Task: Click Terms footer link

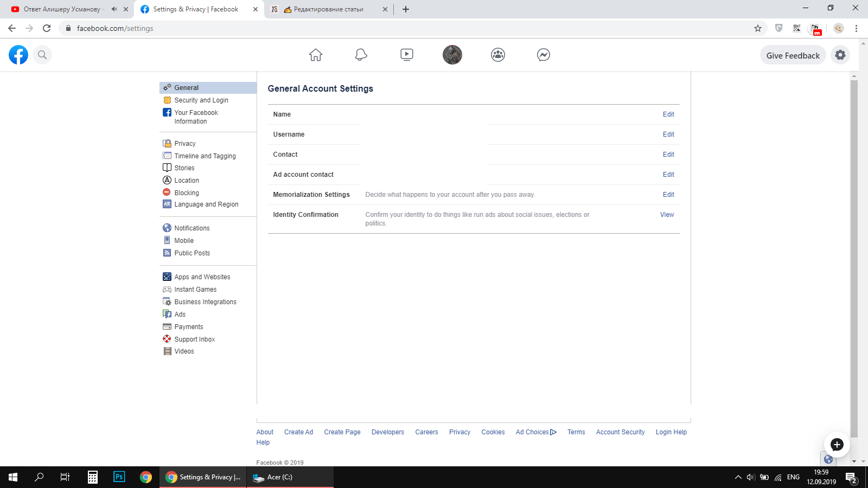Action: click(x=576, y=432)
